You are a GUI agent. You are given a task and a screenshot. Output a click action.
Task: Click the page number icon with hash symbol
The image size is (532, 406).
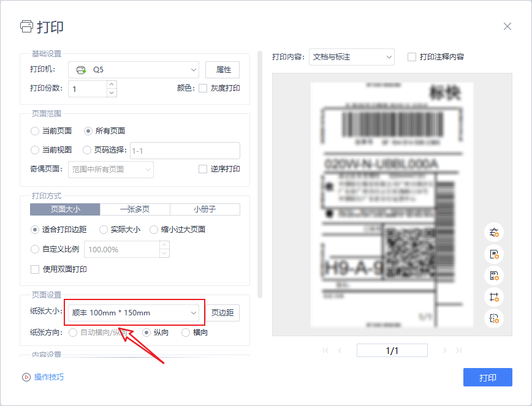(x=493, y=254)
